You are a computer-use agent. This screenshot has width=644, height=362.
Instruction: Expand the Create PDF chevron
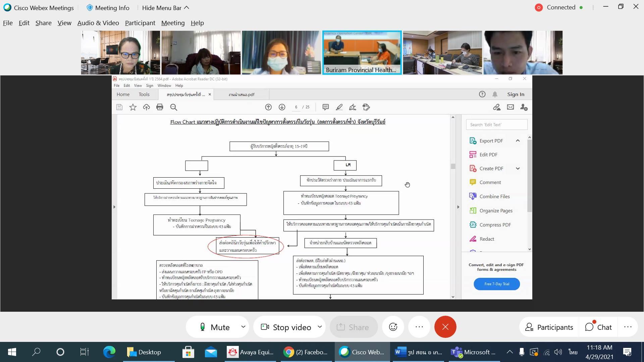(x=518, y=169)
